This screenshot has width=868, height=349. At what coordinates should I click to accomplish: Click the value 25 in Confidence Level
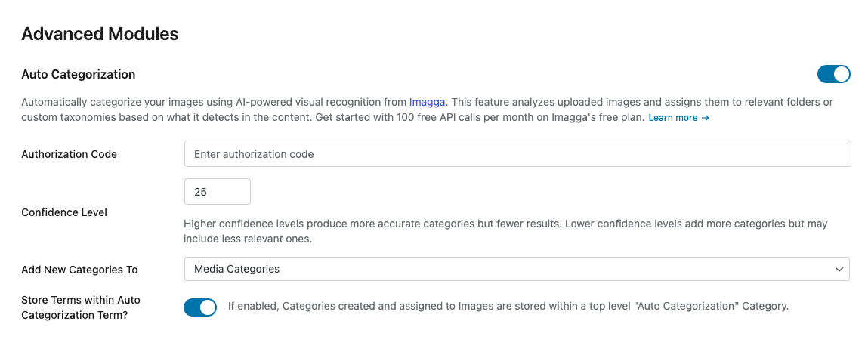[201, 192]
